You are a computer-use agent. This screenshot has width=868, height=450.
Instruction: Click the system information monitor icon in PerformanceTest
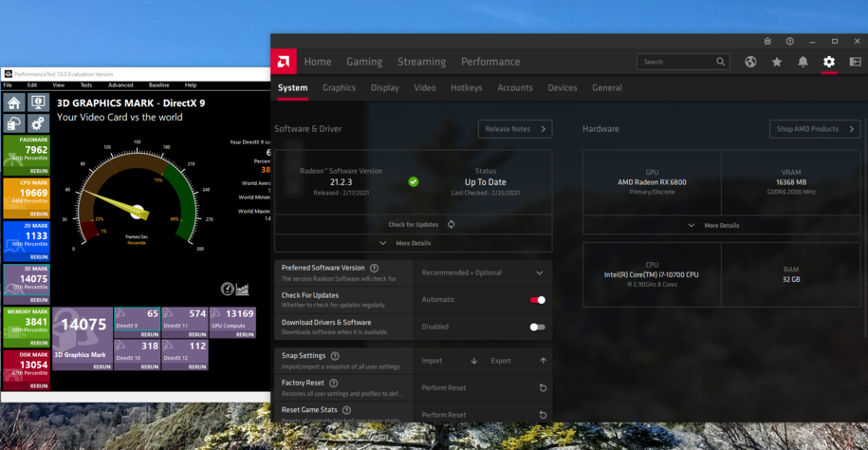point(38,102)
